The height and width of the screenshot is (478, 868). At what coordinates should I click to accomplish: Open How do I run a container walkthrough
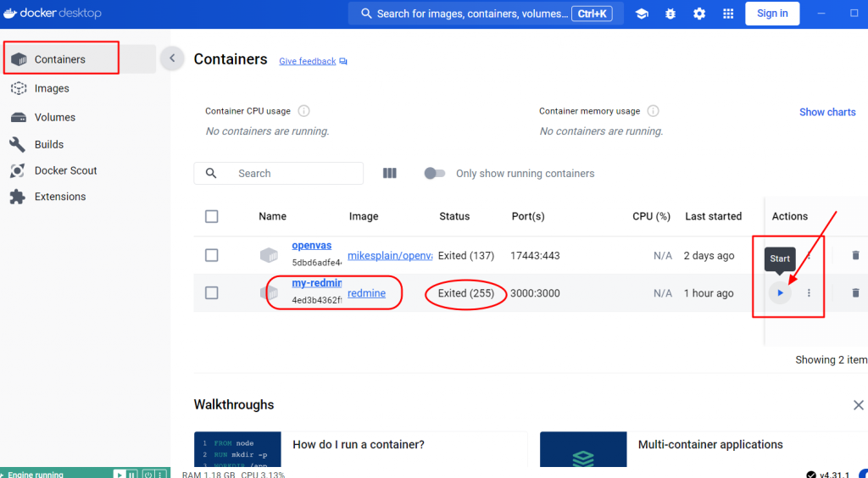[x=360, y=449]
